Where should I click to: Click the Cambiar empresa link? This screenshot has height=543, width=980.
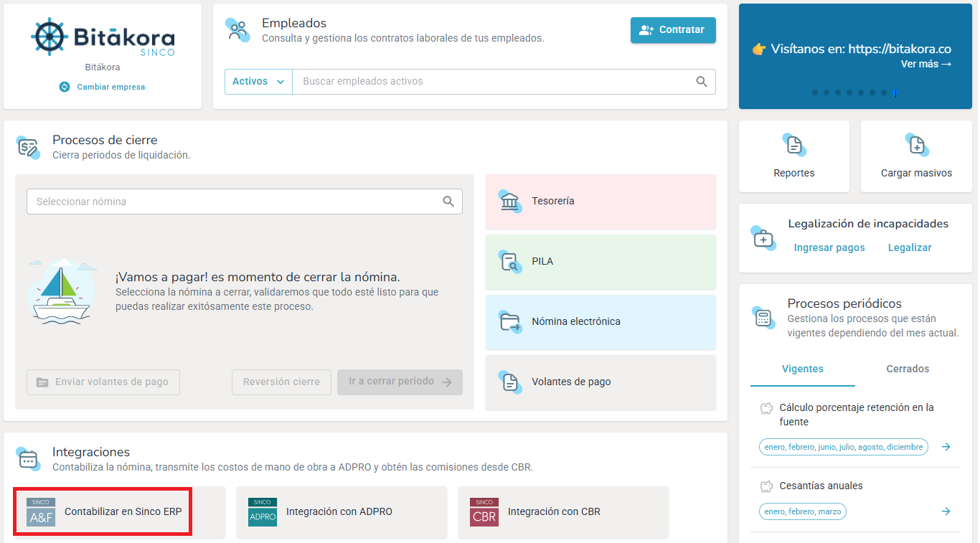coord(111,87)
